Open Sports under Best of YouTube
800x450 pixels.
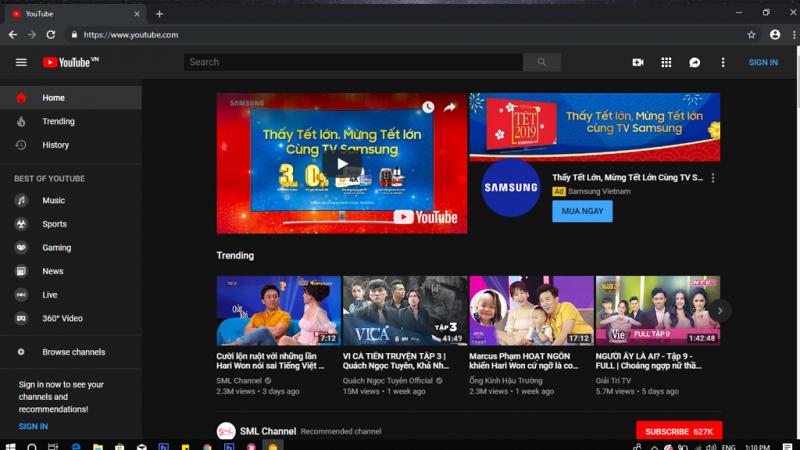(71, 224)
